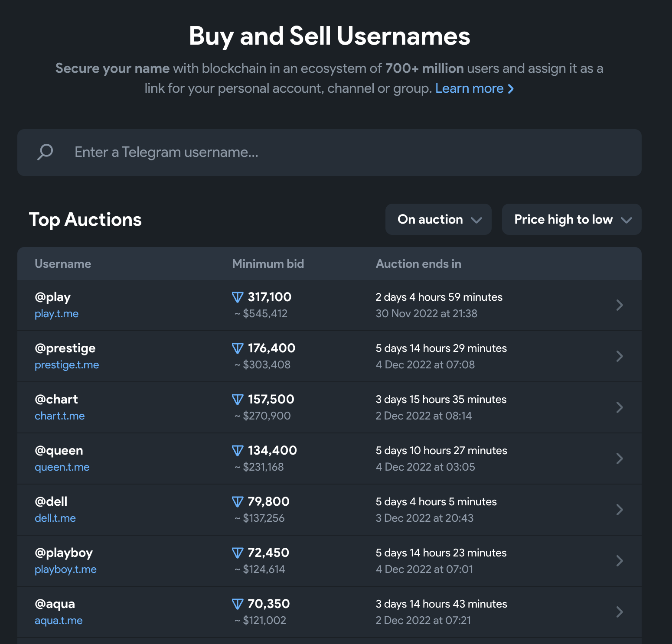Click the TON icon beside 72,450
Viewport: 672px width, 644px height.
[x=238, y=553]
